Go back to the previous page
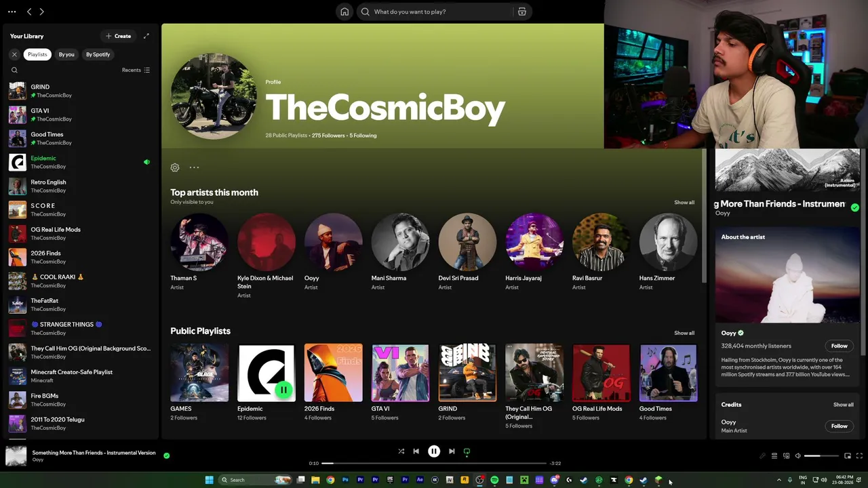868x488 pixels. click(x=29, y=12)
